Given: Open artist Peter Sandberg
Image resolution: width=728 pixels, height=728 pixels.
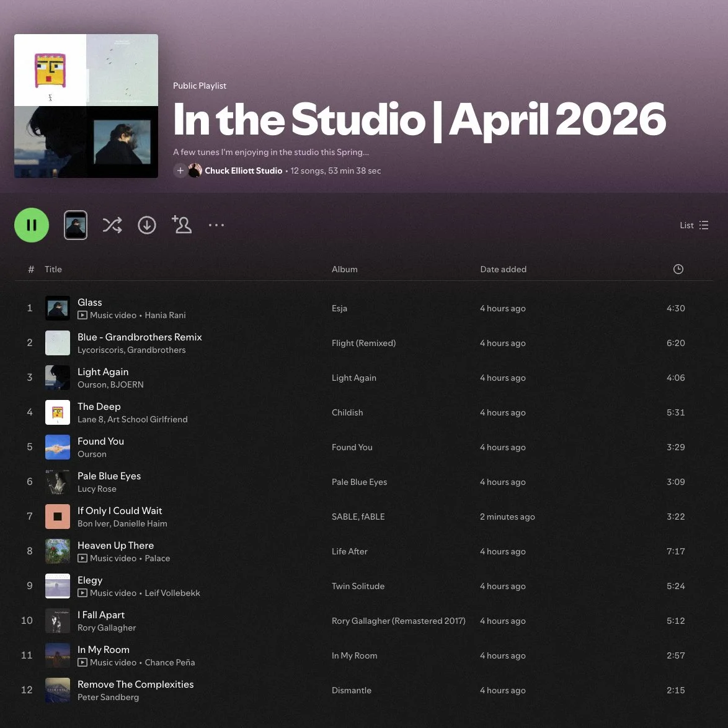Looking at the screenshot, I should click(108, 698).
